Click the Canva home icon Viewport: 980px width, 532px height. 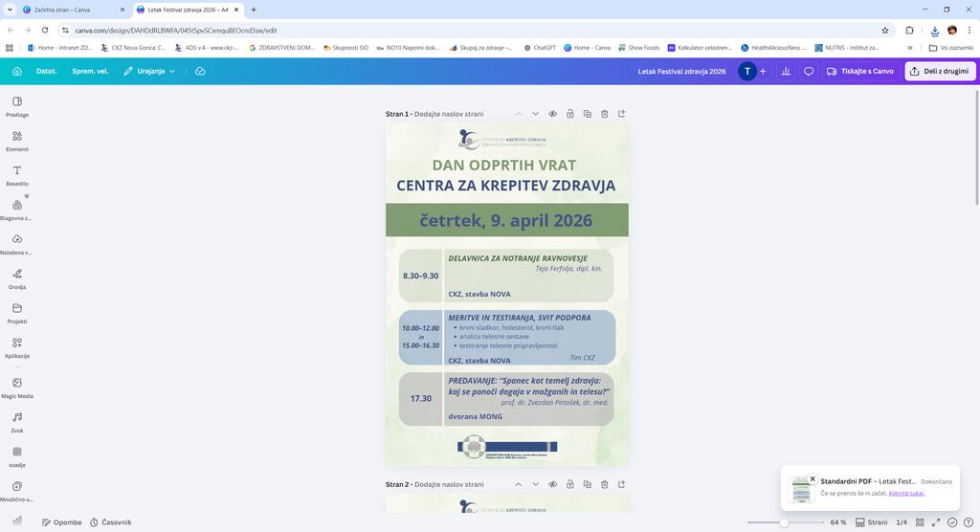tap(17, 71)
